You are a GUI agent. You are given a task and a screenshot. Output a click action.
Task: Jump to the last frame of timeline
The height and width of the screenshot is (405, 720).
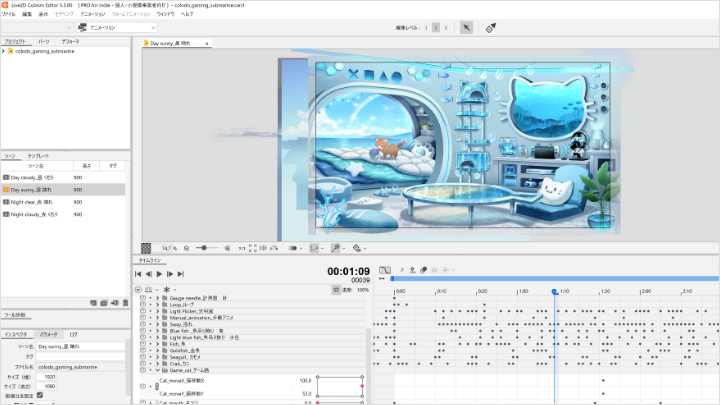point(181,274)
